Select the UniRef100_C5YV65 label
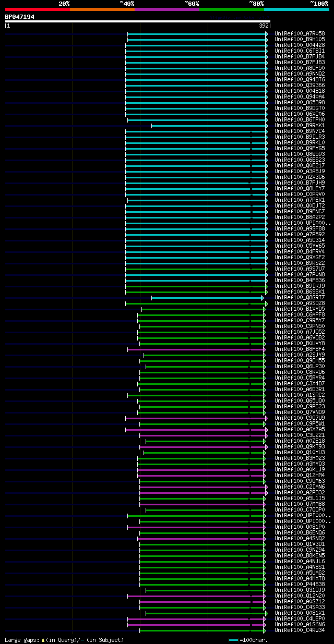The image size is (334, 644). pyautogui.click(x=300, y=246)
